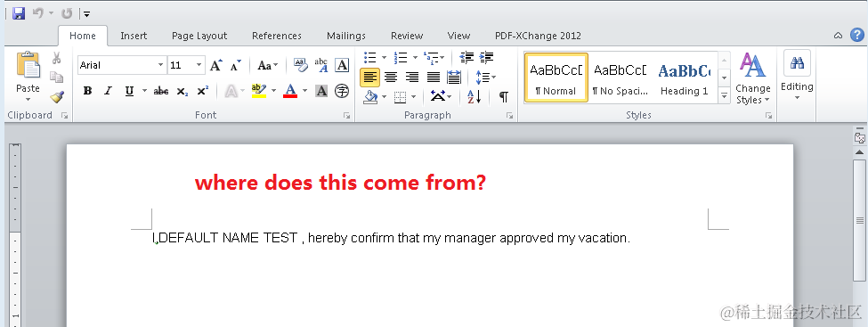Open Font dialog launcher

point(346,115)
